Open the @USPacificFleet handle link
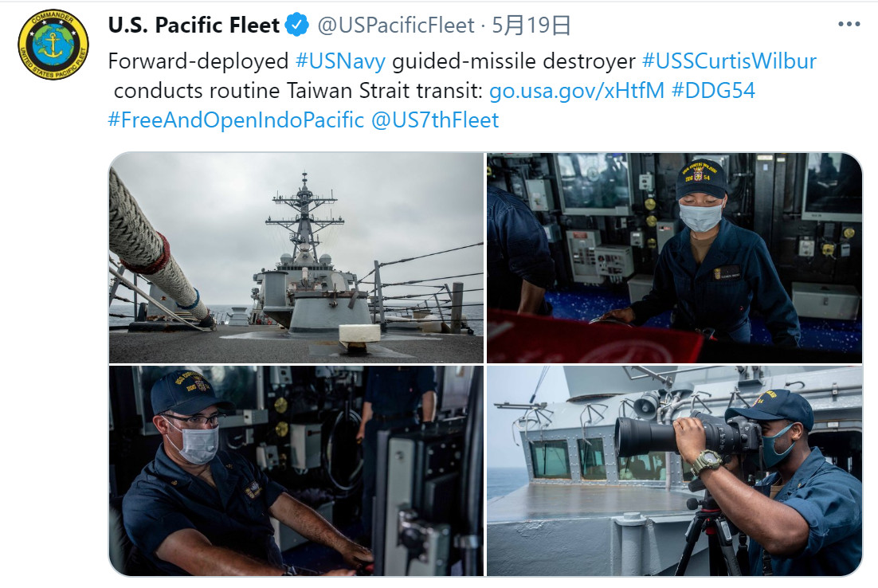878x588 pixels. (x=396, y=25)
